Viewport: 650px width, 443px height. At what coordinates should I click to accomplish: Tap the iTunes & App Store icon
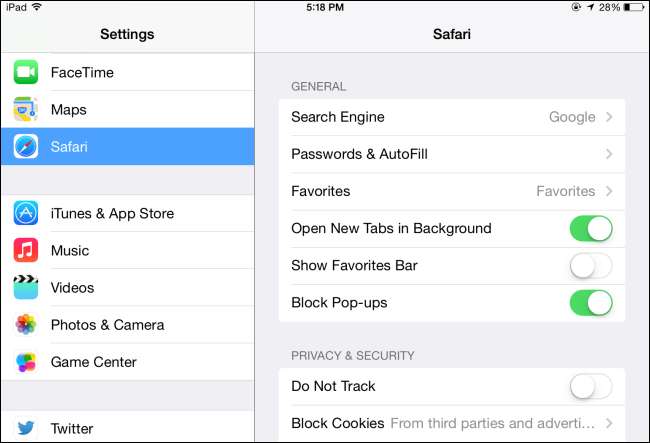26,214
